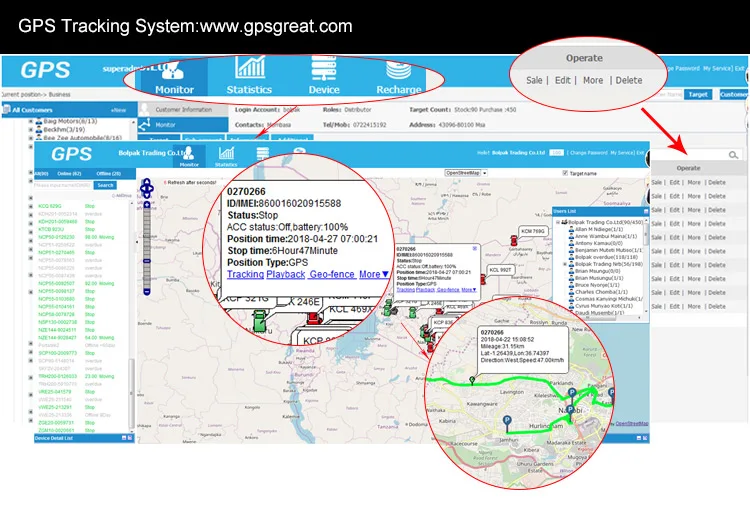Switch to the Offline (28) tab
Screen dimensions: 750x514
107,174
